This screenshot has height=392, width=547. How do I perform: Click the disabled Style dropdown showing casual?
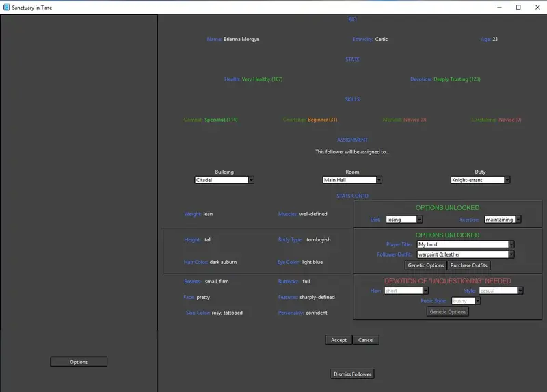[x=501, y=291]
